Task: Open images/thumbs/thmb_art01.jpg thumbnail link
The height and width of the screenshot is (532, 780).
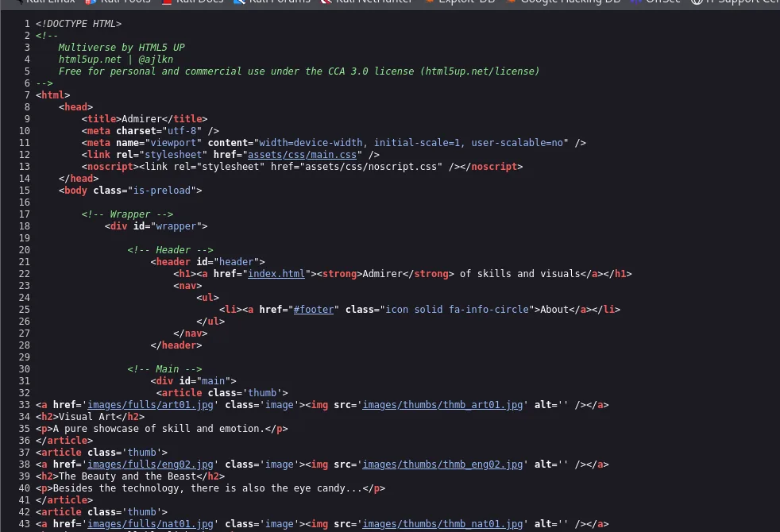Action: (x=442, y=405)
